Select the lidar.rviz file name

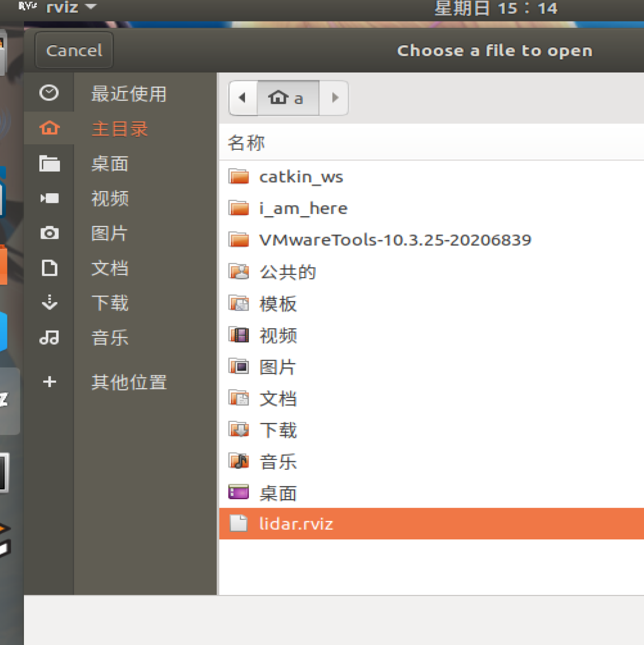coord(296,524)
